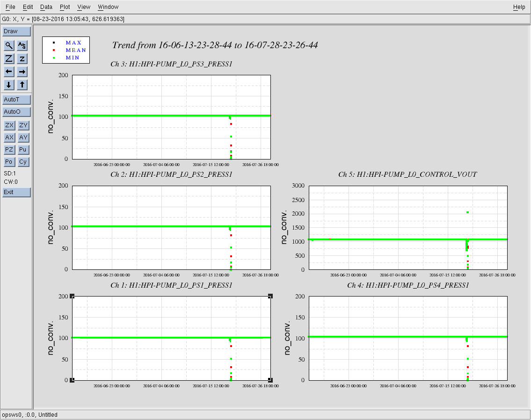Open the Help menu

519,7
